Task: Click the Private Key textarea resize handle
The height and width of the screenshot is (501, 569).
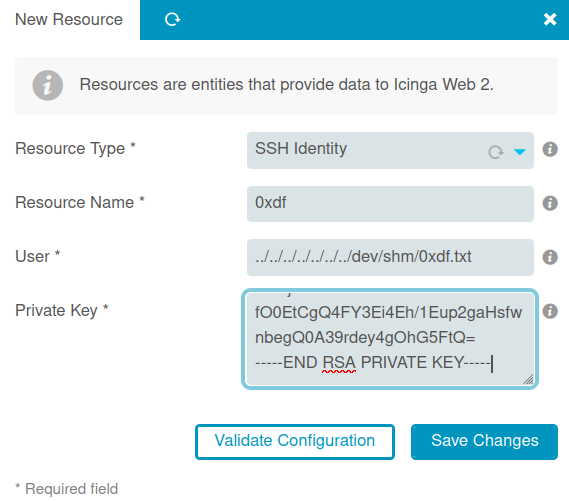Action: click(x=528, y=379)
